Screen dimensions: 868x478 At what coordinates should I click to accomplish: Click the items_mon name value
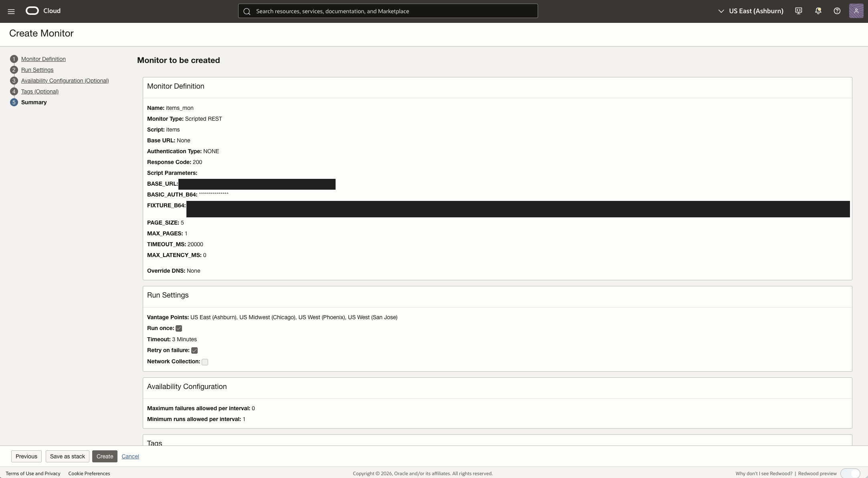click(180, 108)
